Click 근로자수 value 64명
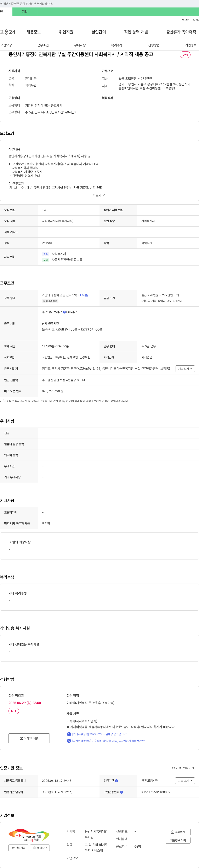Screen dimensions: 199x868 [x=138, y=846]
